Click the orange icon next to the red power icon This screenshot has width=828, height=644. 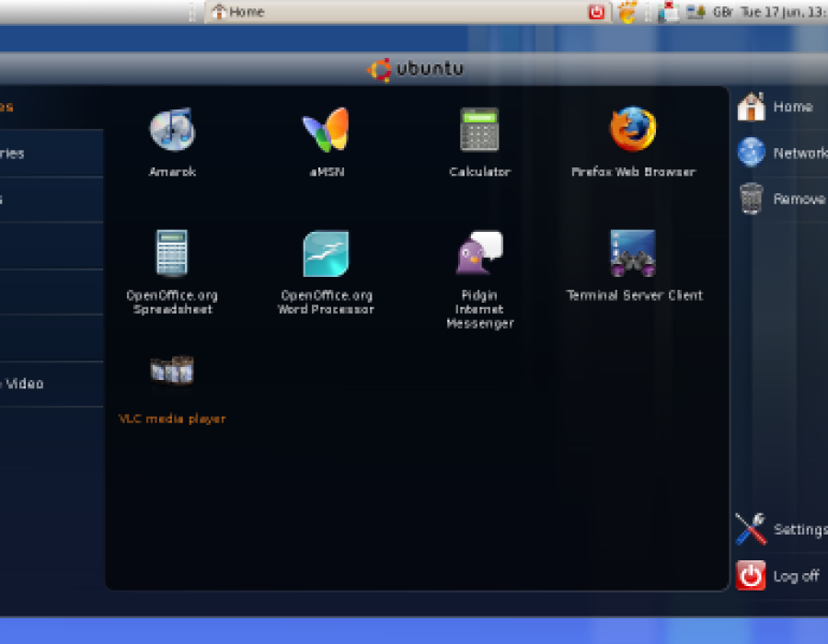pyautogui.click(x=627, y=12)
